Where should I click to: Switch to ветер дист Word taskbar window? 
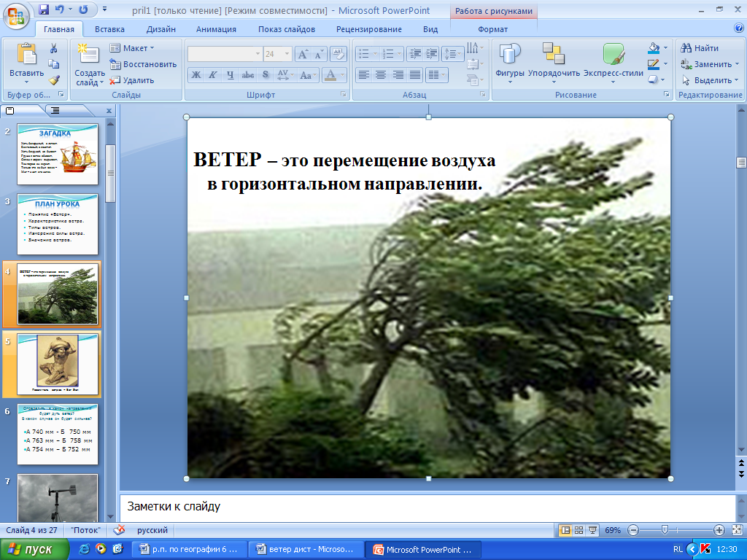click(x=306, y=549)
